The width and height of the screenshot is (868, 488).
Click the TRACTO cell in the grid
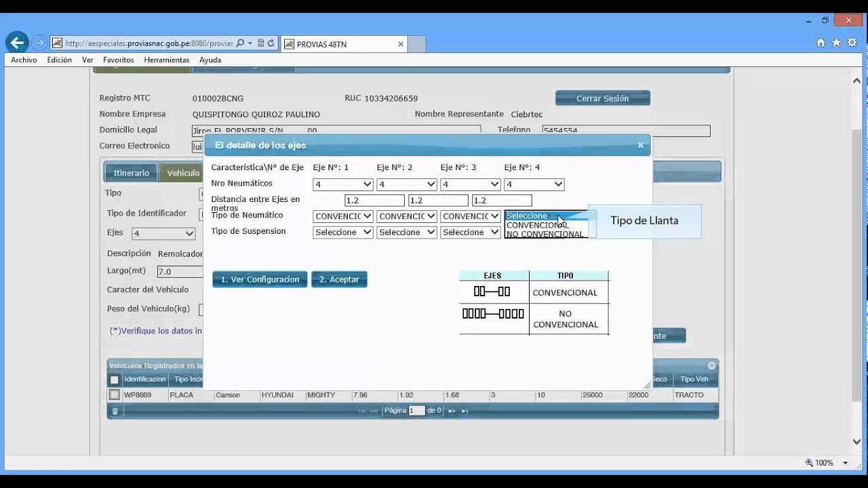click(695, 394)
